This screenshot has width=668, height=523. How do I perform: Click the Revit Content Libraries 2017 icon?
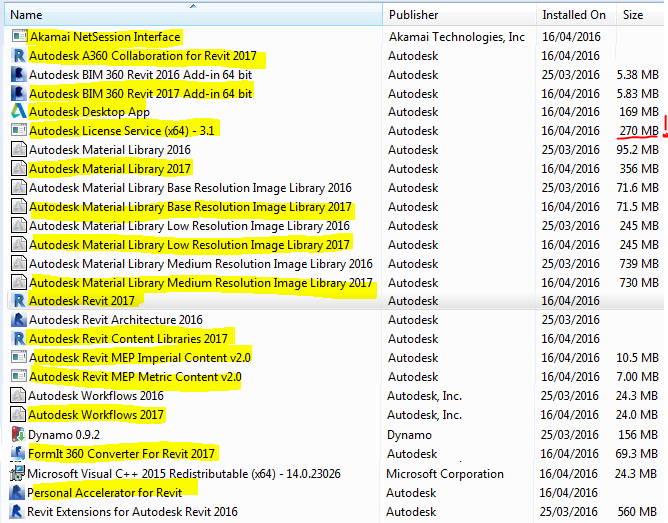19,338
